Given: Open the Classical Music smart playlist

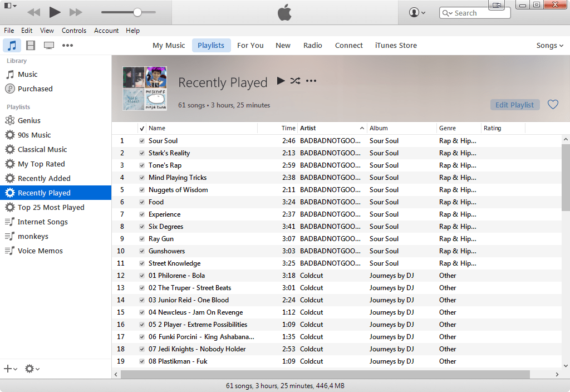Looking at the screenshot, I should [x=42, y=150].
